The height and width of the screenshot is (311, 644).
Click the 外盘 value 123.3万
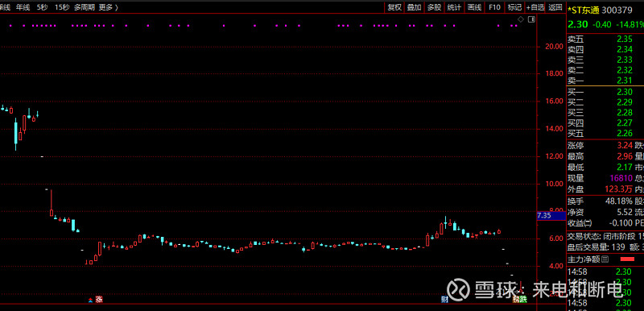[618, 189]
